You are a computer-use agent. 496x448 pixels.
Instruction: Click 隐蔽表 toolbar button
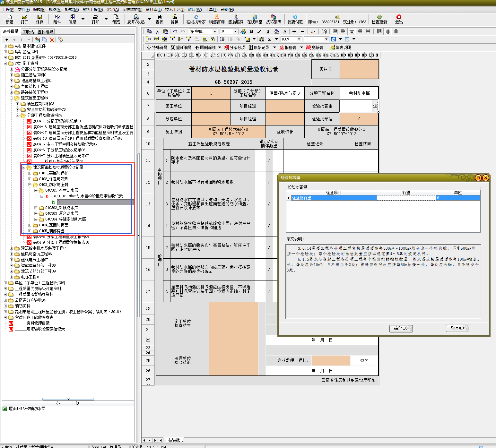point(315,47)
